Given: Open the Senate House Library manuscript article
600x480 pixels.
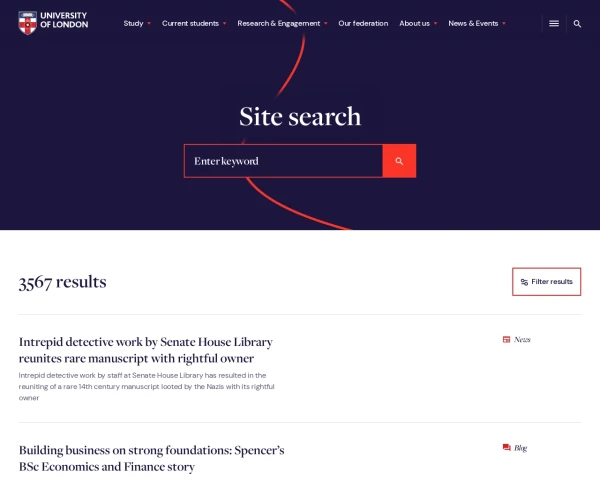Looking at the screenshot, I should 146,350.
